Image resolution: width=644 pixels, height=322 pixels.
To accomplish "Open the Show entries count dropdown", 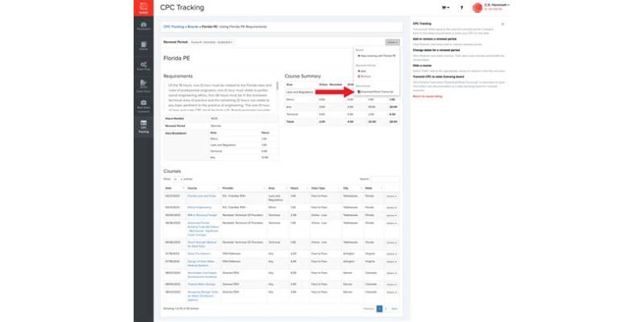I will pos(177,179).
